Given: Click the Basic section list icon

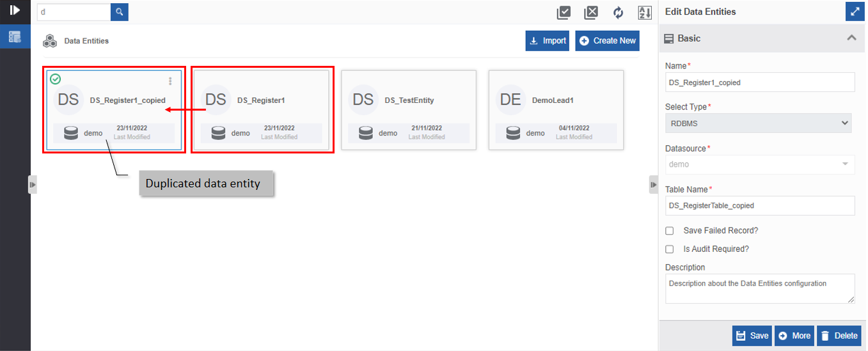Looking at the screenshot, I should click(x=669, y=38).
